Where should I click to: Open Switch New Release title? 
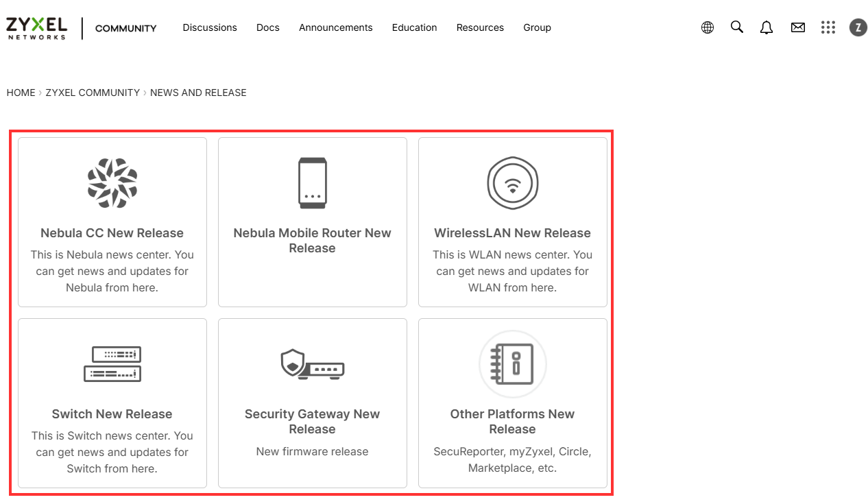(112, 414)
